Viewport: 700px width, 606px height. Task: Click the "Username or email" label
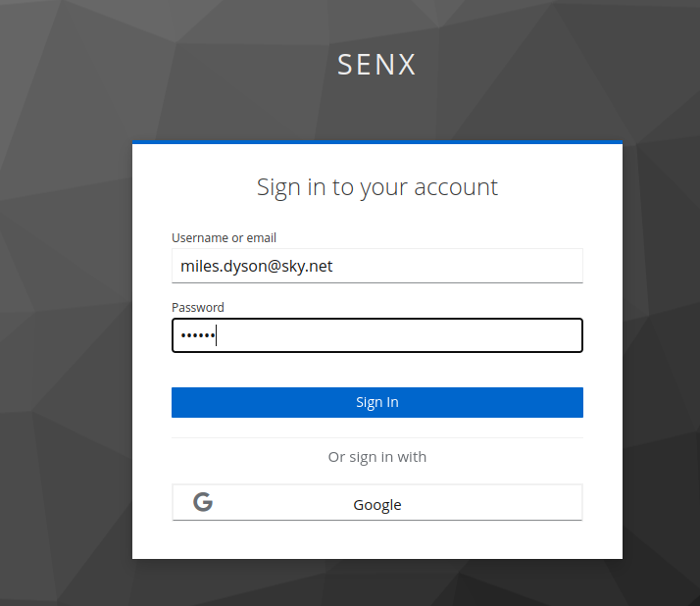point(224,237)
